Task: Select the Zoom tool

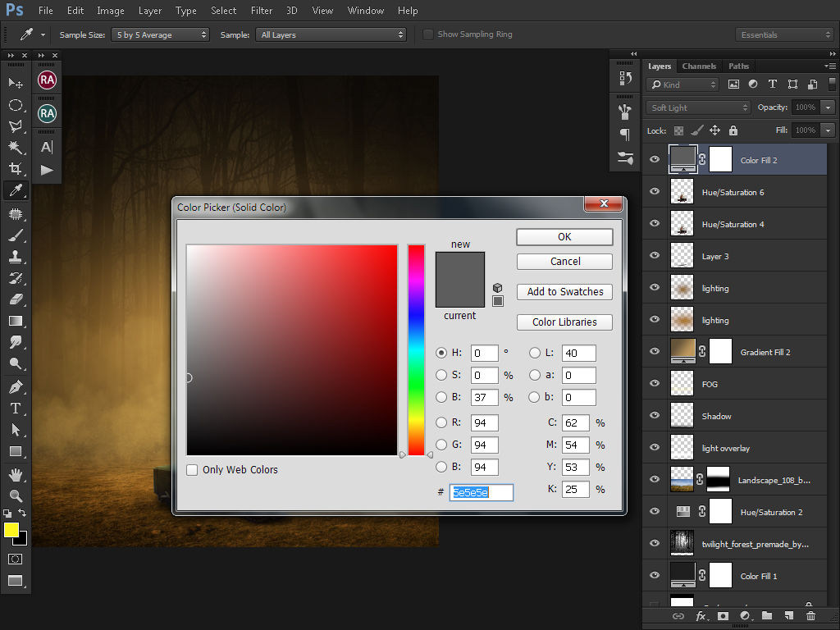Action: pyautogui.click(x=15, y=495)
